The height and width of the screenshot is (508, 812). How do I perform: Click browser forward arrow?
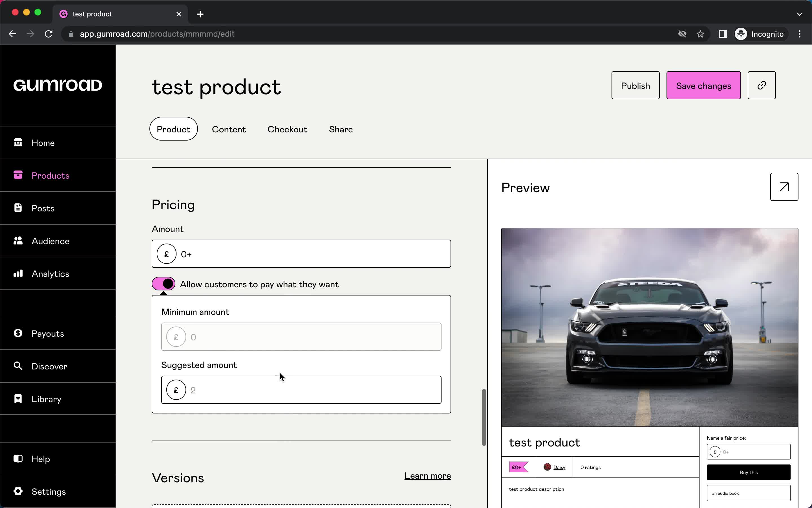tap(30, 34)
